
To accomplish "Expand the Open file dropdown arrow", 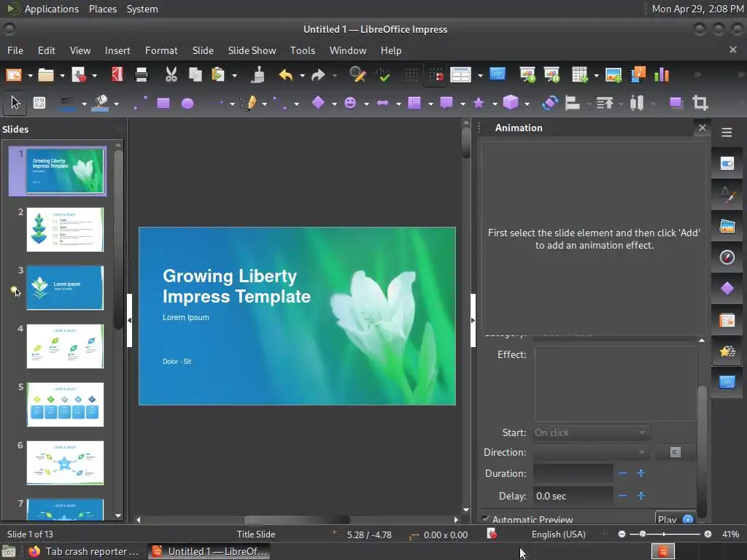I will [x=62, y=75].
